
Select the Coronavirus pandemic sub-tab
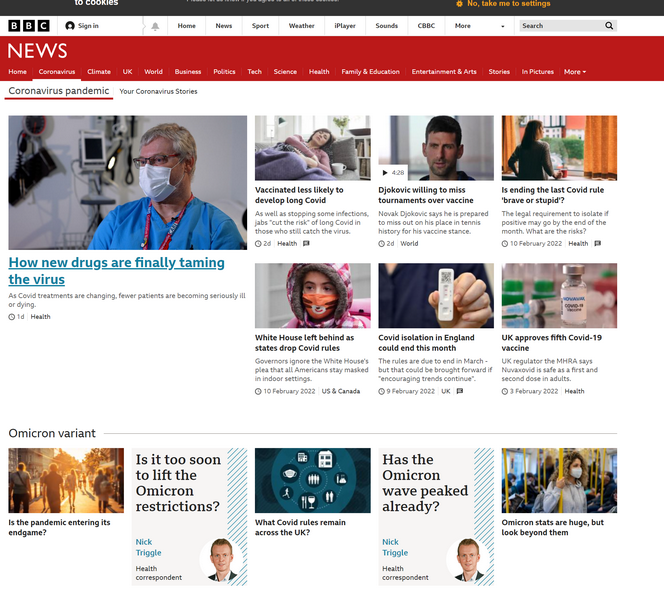point(59,91)
